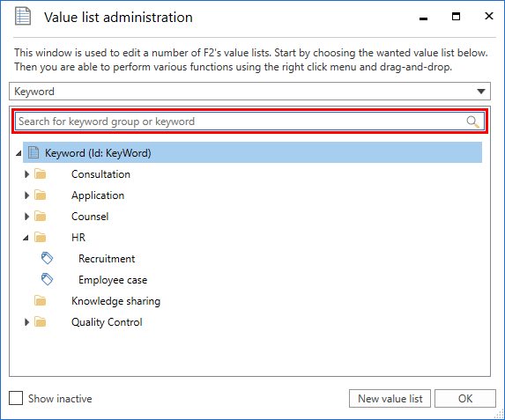Click the Consultation folder icon
The image size is (505, 420).
[41, 174]
